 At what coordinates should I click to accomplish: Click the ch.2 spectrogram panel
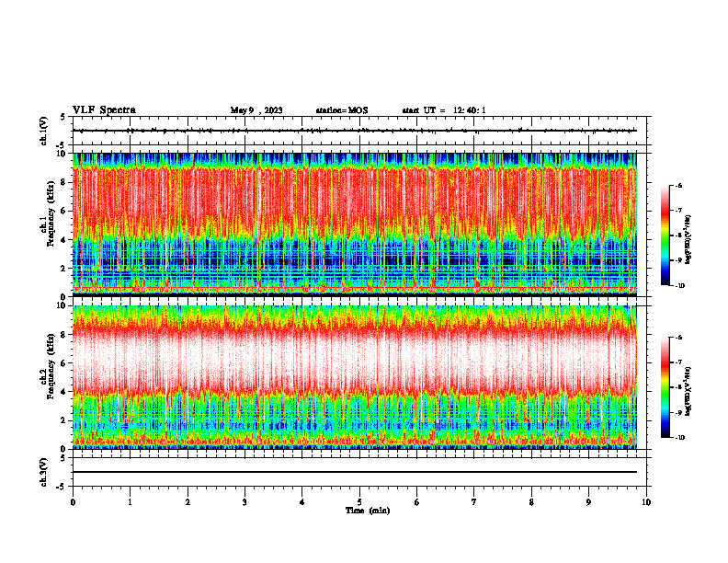pyautogui.click(x=355, y=377)
